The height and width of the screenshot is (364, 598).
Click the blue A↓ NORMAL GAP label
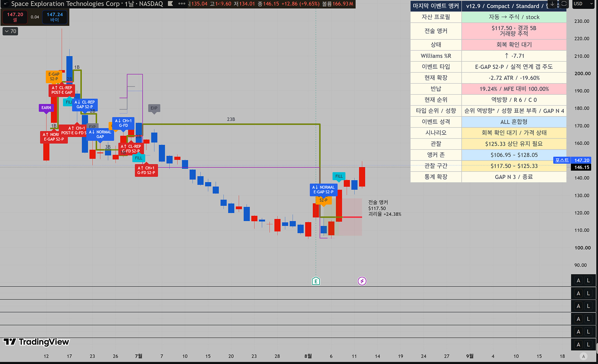[100, 134]
